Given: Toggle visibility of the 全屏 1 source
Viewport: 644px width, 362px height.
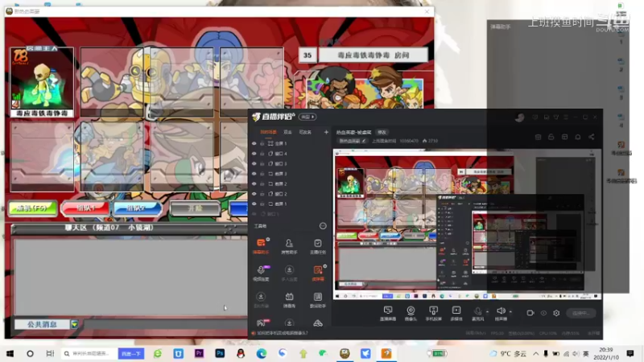Looking at the screenshot, I should click(x=254, y=144).
